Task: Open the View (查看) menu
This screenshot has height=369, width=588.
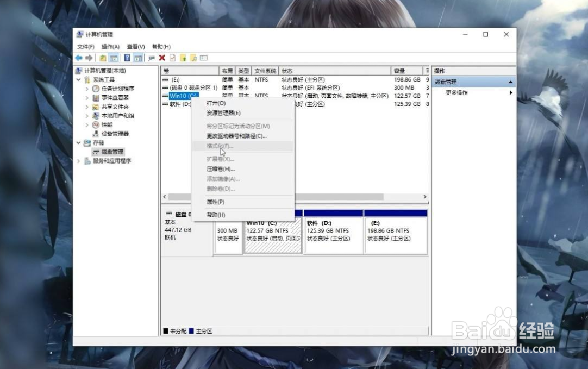Action: pos(135,47)
